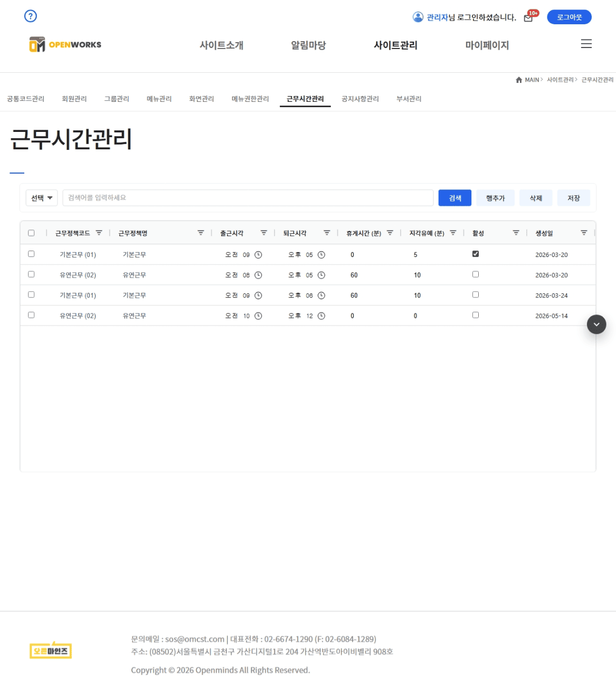Click the OPENWORKS logo

tap(65, 45)
